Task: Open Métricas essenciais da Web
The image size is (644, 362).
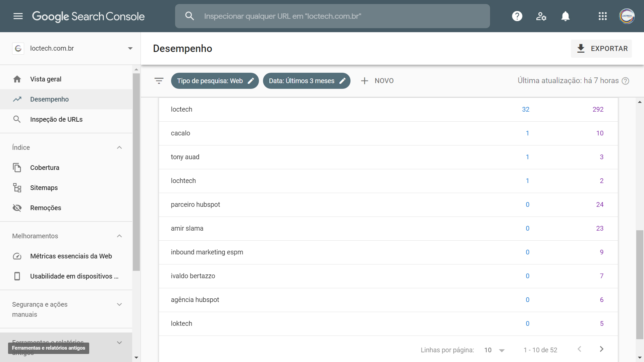Action: (x=66, y=256)
